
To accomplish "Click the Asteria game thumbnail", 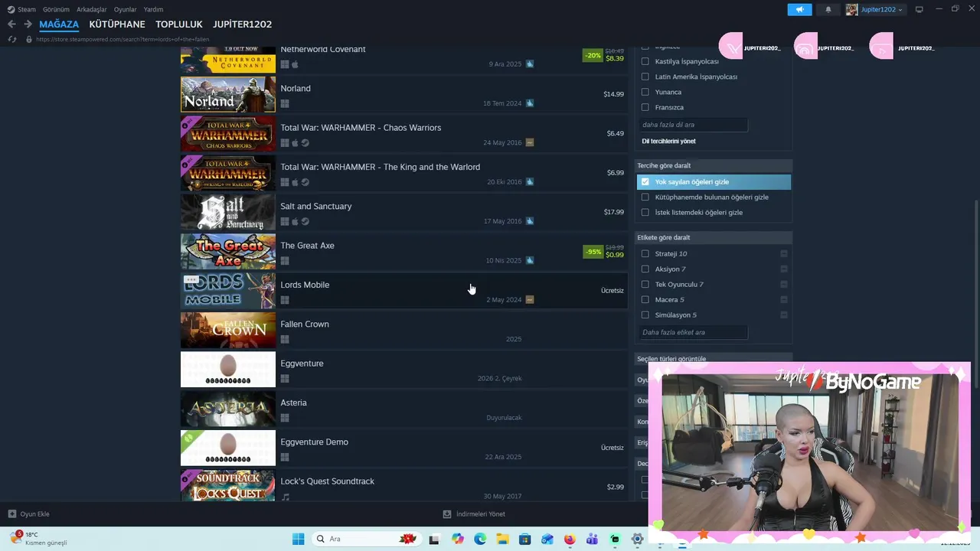I will click(x=228, y=409).
